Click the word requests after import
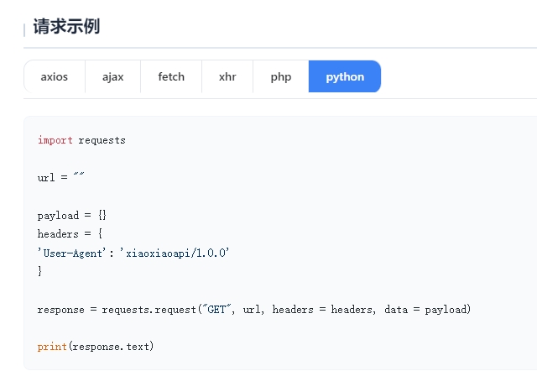 click(102, 140)
